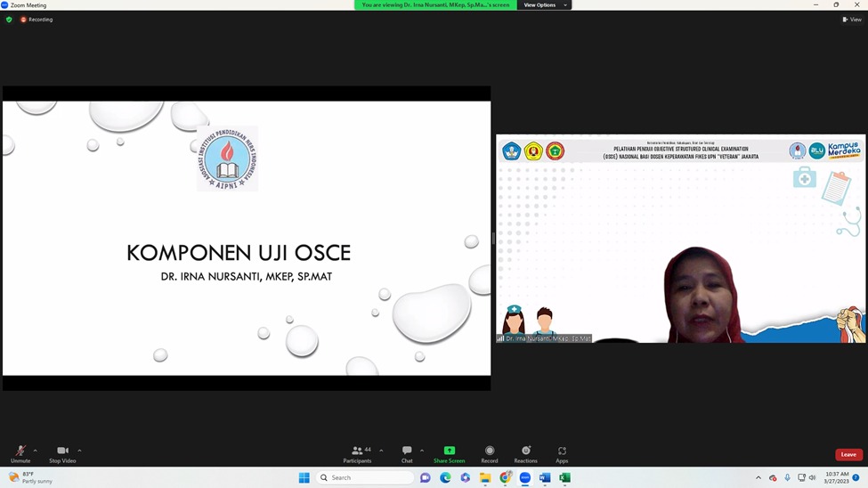868x488 pixels.
Task: Click the Recording indicator
Action: [x=37, y=20]
